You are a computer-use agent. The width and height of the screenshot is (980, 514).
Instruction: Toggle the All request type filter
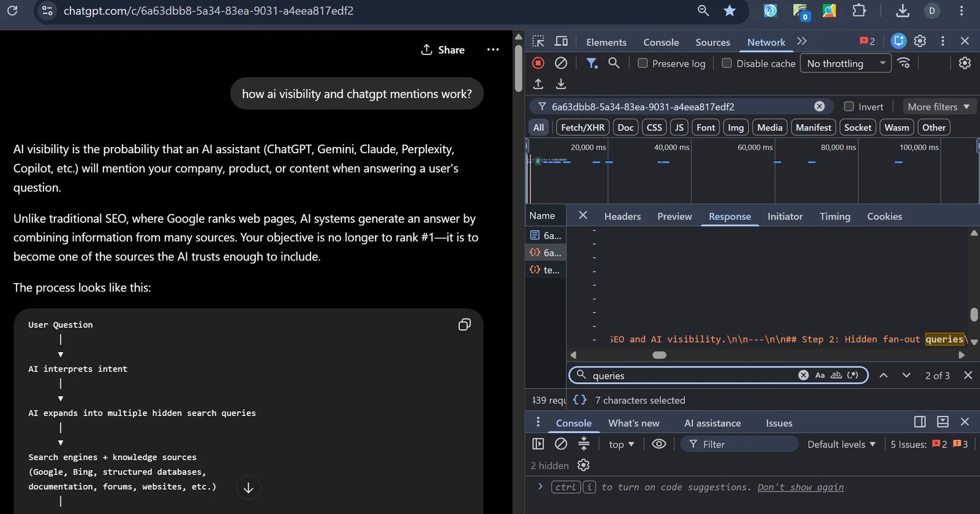tap(538, 127)
